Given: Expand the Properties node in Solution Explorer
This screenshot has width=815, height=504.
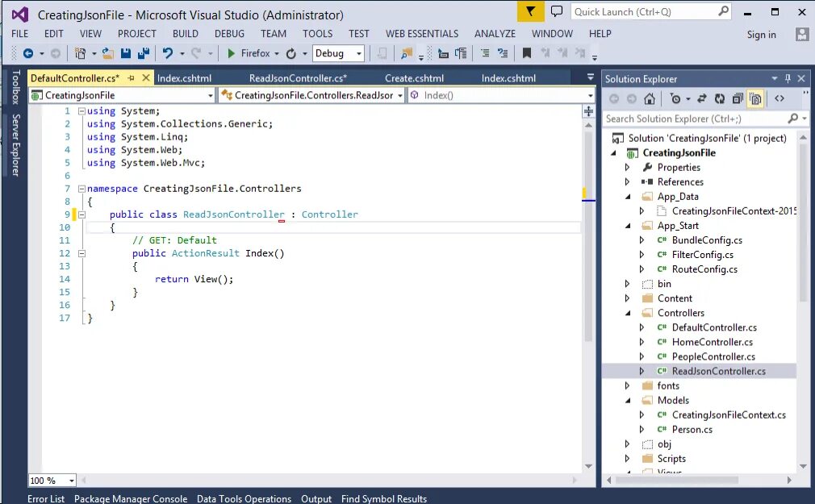Looking at the screenshot, I should pos(627,167).
